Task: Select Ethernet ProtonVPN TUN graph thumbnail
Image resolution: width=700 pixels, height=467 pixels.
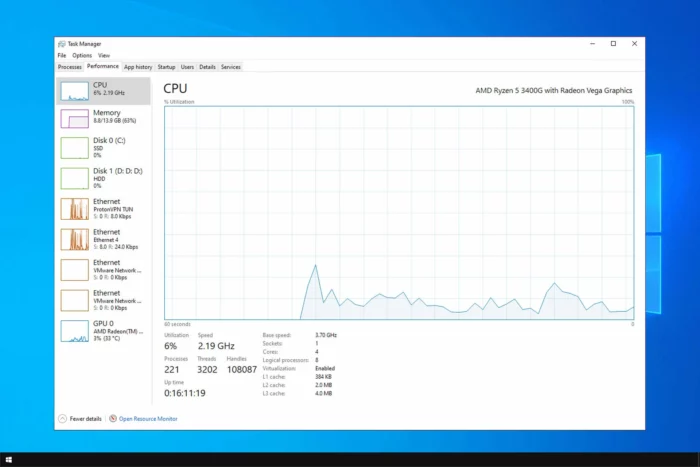Action: point(75,209)
